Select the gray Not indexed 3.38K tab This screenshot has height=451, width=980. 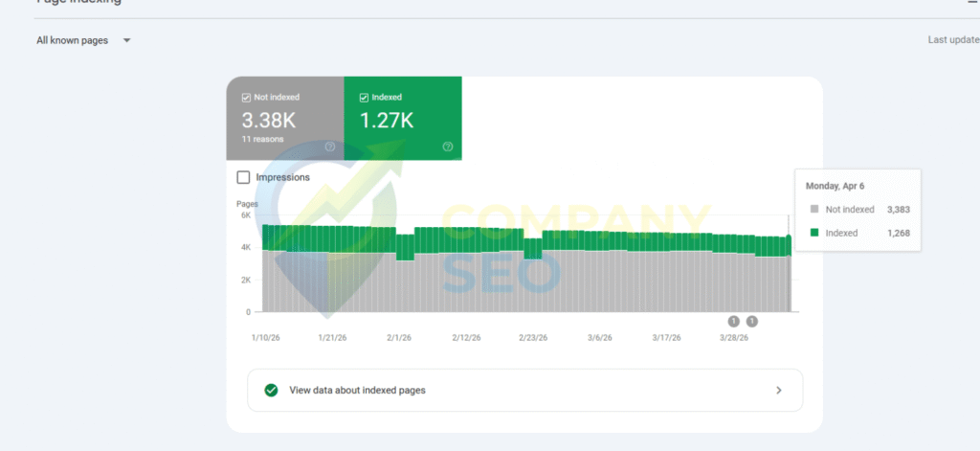(x=284, y=120)
